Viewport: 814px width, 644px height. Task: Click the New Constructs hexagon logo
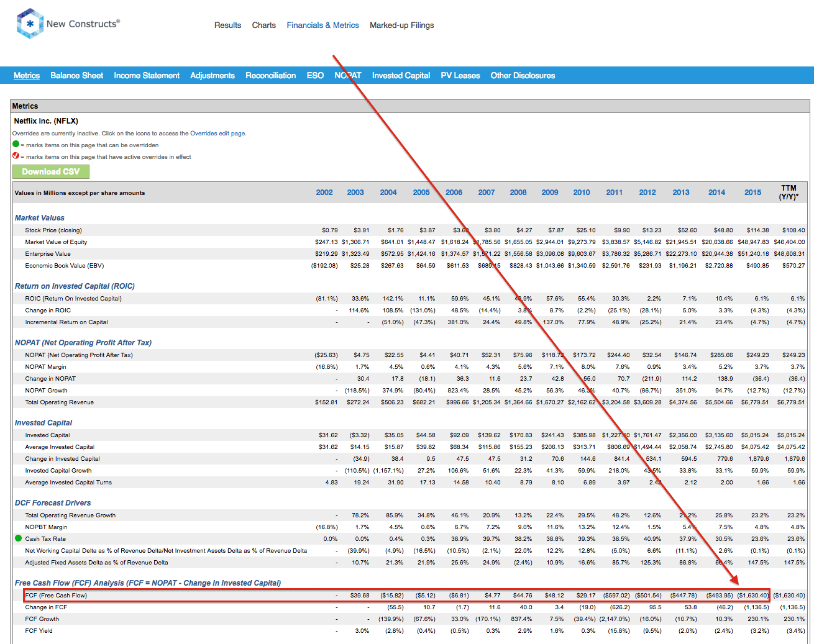(30, 24)
